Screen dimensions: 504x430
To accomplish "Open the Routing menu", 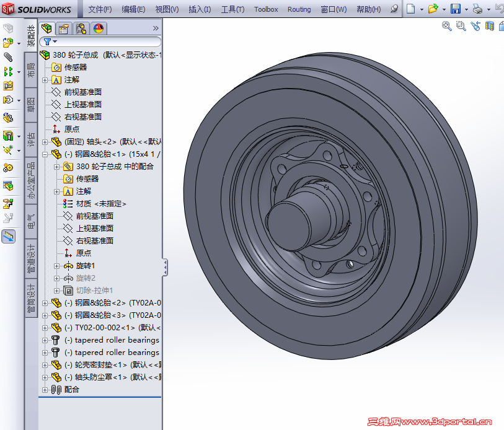I will [299, 9].
